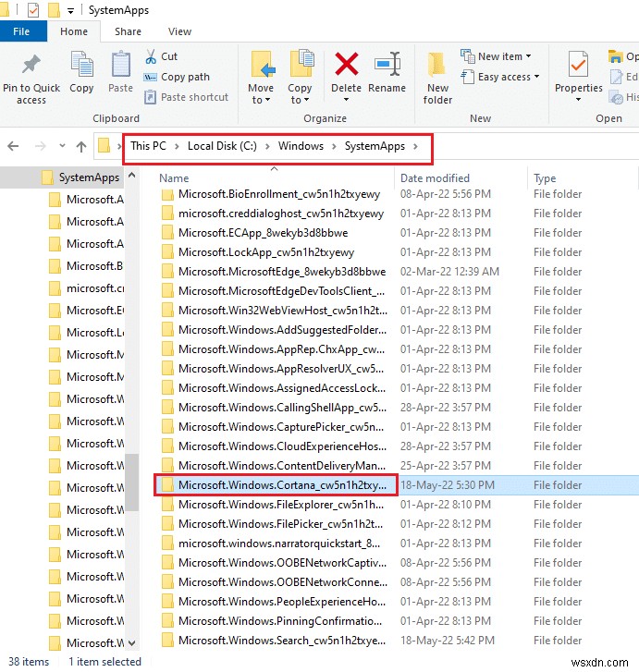Click the Forward navigation arrow
Screen dimensions: 639x672
[41, 146]
